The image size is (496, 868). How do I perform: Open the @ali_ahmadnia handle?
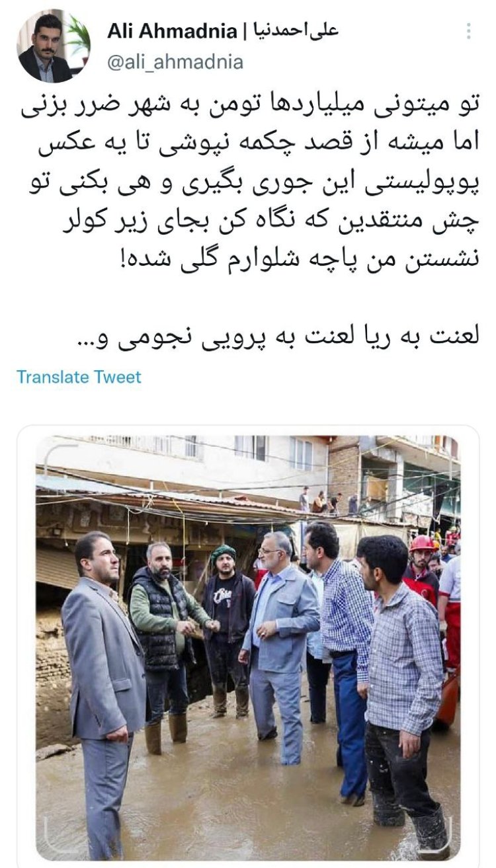175,62
